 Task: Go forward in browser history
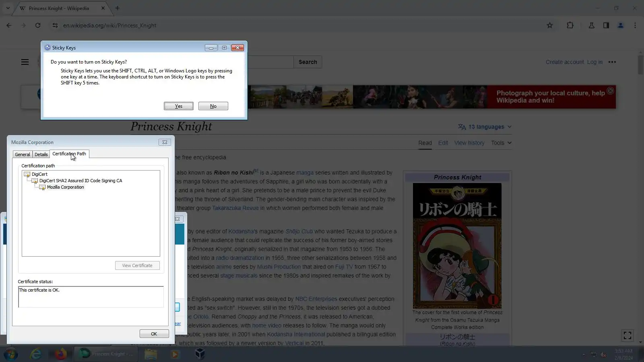(x=23, y=25)
